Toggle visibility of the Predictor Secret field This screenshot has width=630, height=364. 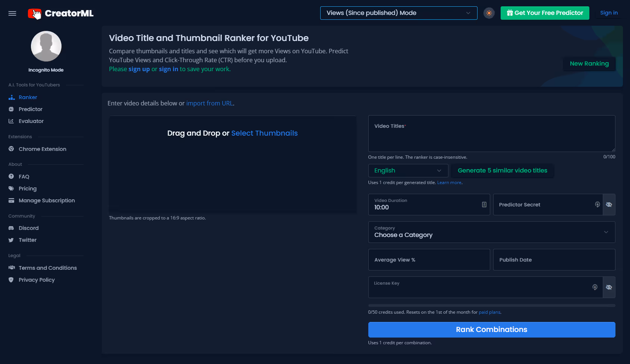[609, 205]
